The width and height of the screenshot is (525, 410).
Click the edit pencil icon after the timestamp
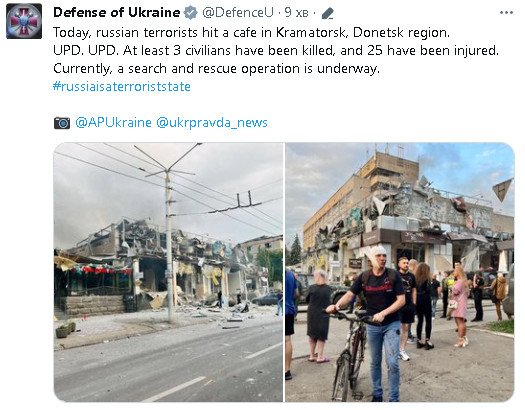(x=327, y=14)
